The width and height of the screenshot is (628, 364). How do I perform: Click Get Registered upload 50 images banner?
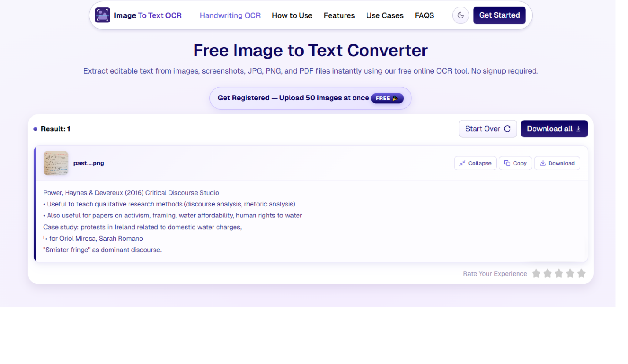[x=310, y=98]
